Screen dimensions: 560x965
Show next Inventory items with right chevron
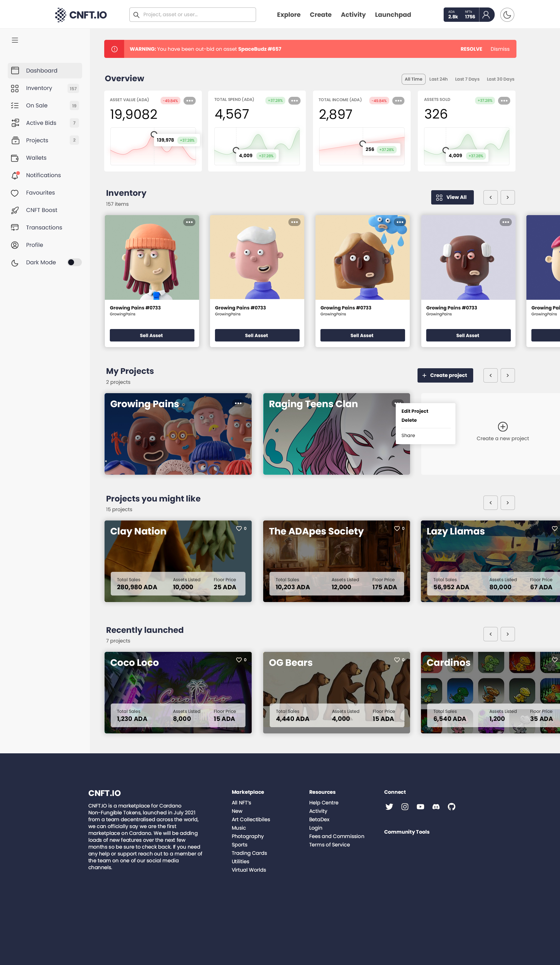(507, 197)
